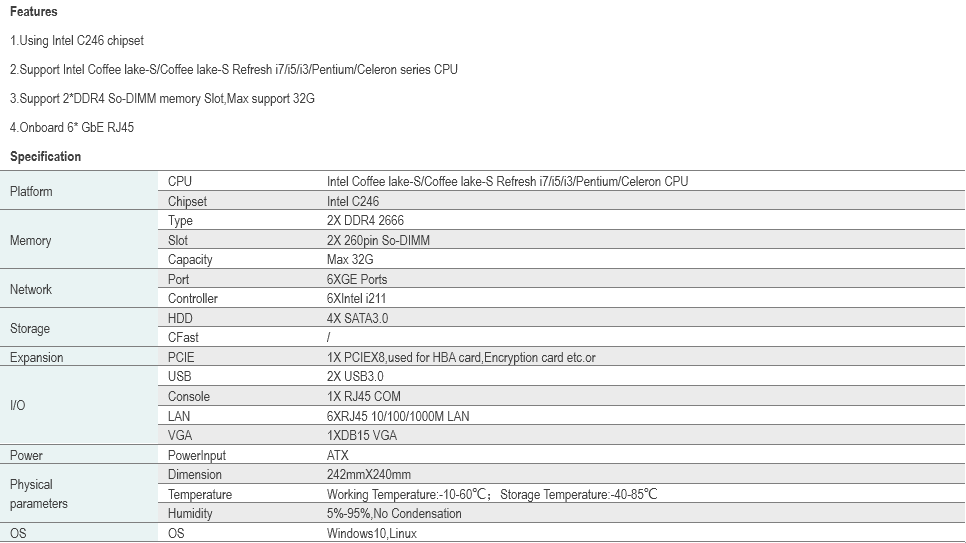Select the Expansion category cell

[x=36, y=358]
